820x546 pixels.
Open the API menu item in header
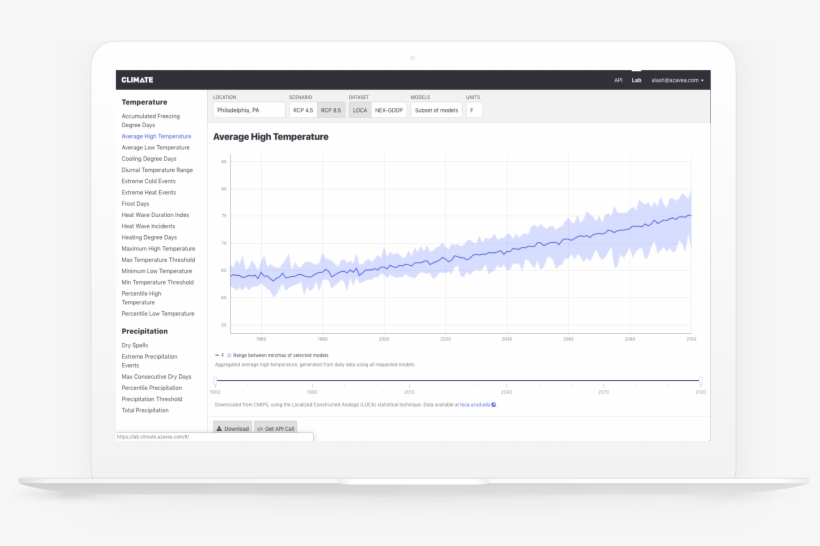coord(618,80)
